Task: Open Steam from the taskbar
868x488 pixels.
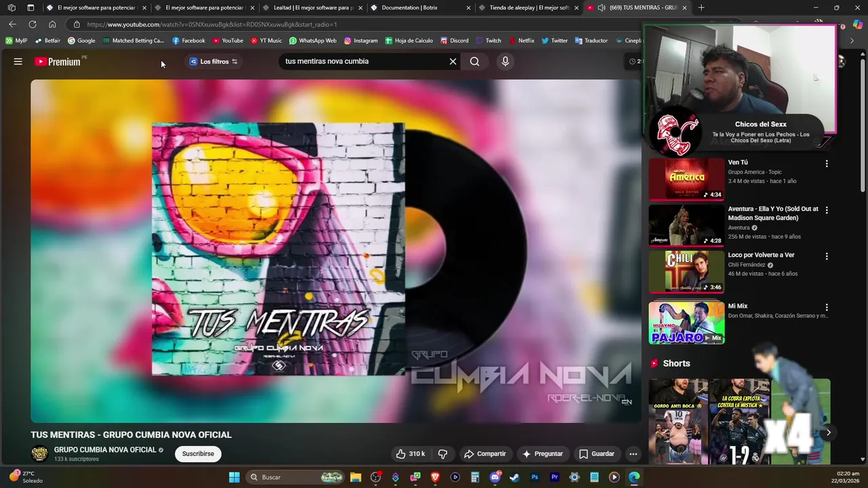Action: coord(515,477)
